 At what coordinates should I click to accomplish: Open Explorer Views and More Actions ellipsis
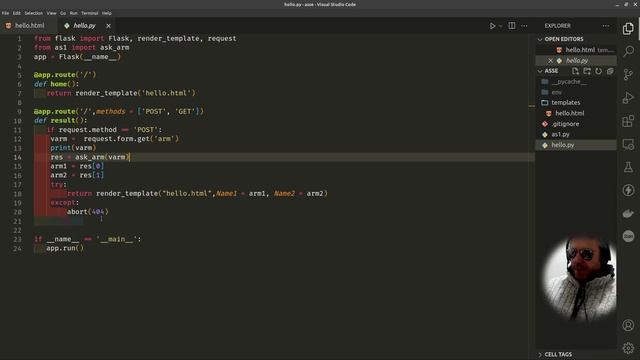click(x=606, y=26)
